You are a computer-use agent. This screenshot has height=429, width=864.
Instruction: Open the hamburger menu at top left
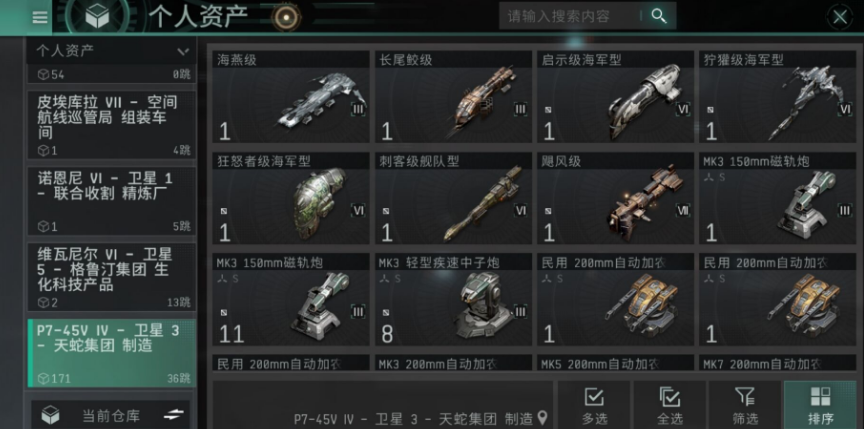pyautogui.click(x=40, y=17)
